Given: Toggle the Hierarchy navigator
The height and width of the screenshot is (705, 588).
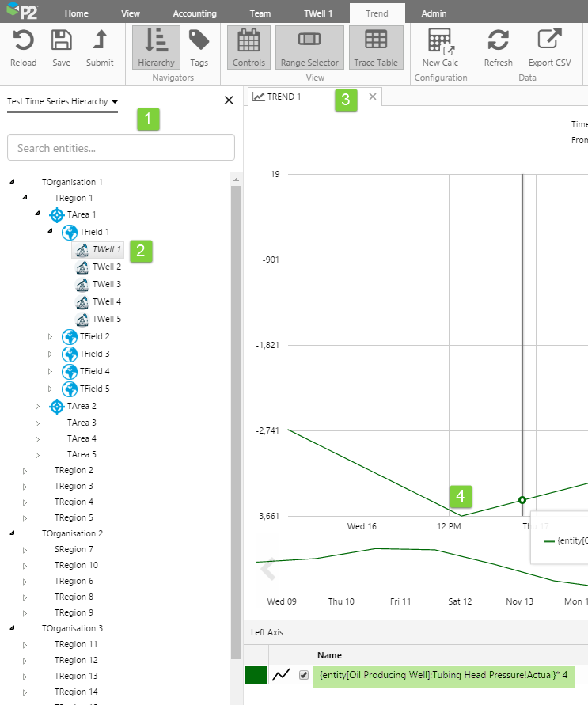Looking at the screenshot, I should point(156,47).
